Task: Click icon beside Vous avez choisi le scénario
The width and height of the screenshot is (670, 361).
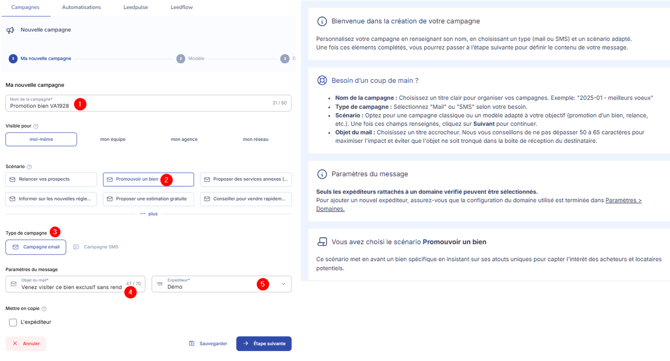Action: 322,242
